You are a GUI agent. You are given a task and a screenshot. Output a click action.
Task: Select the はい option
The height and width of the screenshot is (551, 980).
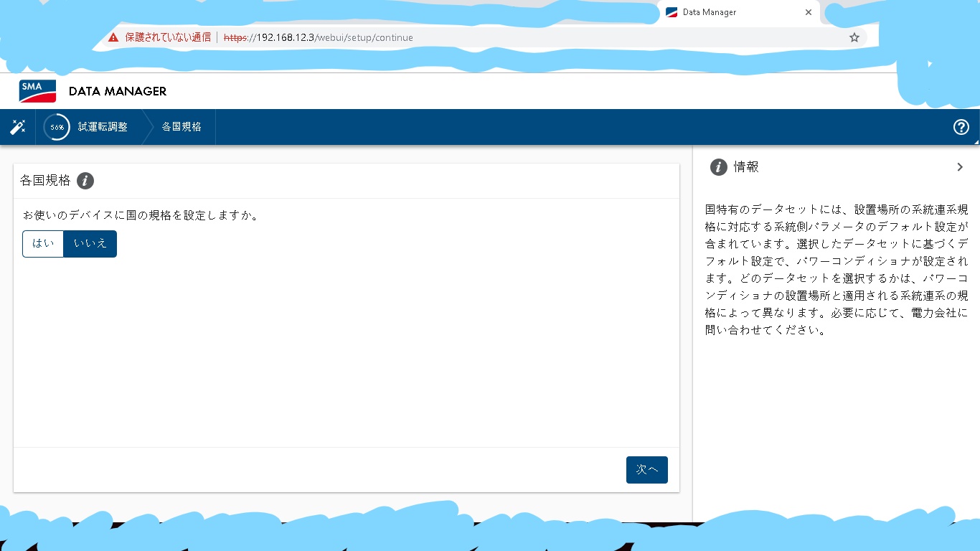coord(43,244)
